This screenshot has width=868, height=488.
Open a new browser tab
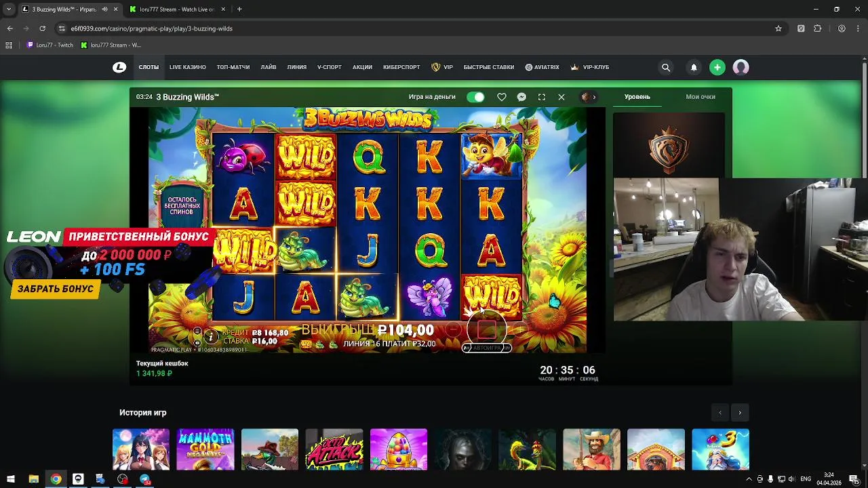pos(239,9)
